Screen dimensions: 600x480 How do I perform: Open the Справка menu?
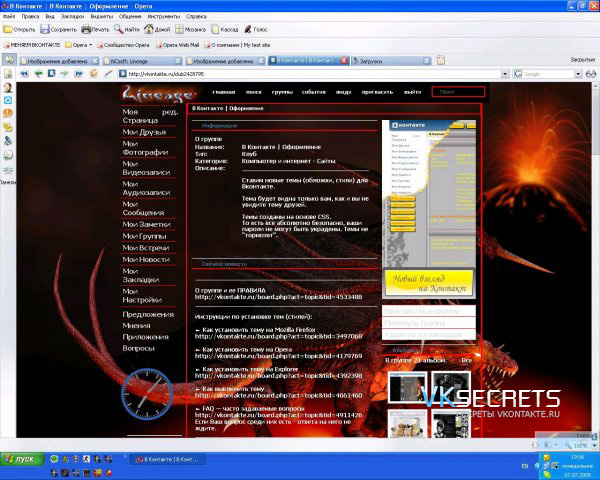(x=196, y=16)
